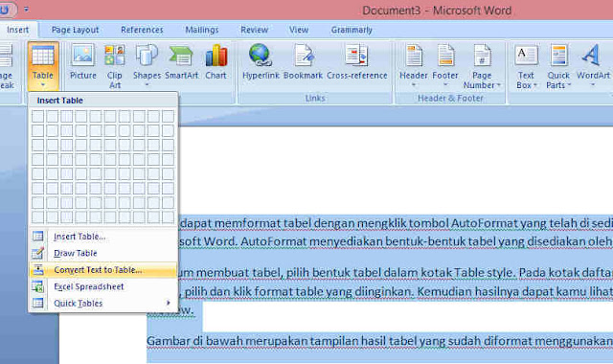Open the Quick Access Toolbar customize arrow

[x=26, y=9]
